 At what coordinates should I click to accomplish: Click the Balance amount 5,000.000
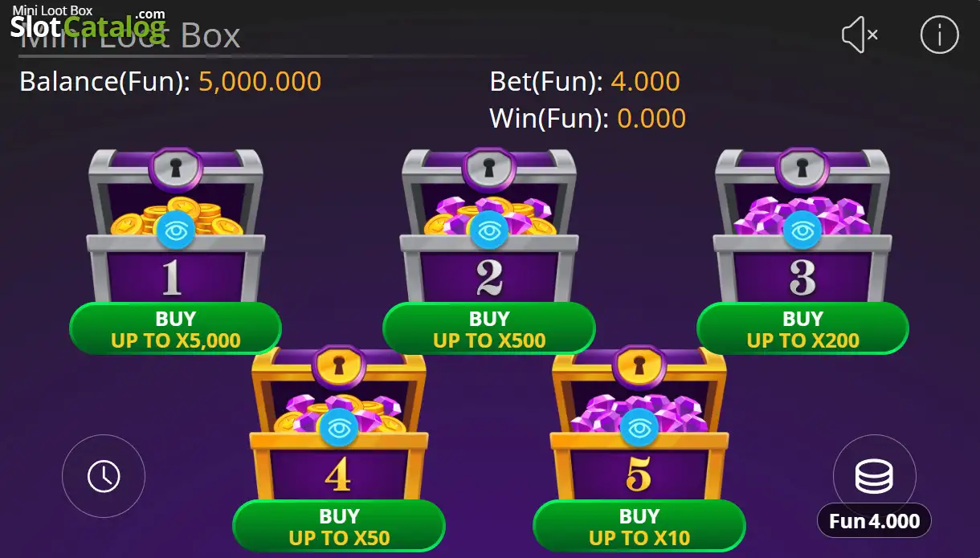click(x=259, y=81)
